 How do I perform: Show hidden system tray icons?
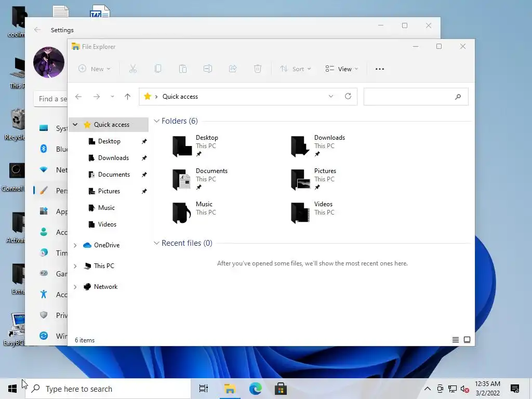(428, 389)
